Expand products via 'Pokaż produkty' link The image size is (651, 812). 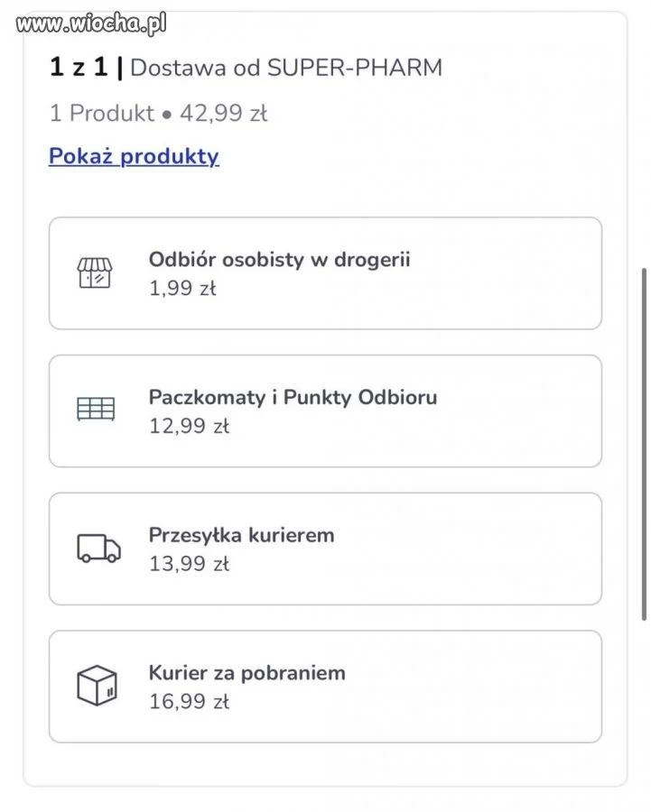click(134, 156)
